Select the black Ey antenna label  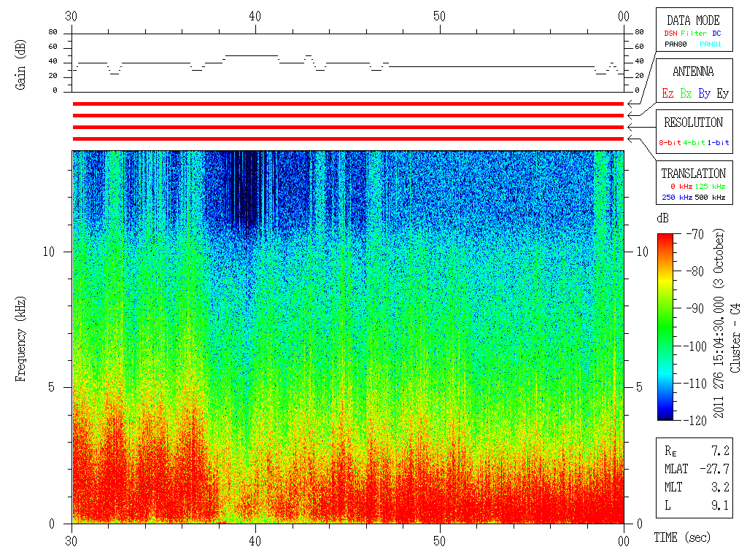(x=723, y=93)
